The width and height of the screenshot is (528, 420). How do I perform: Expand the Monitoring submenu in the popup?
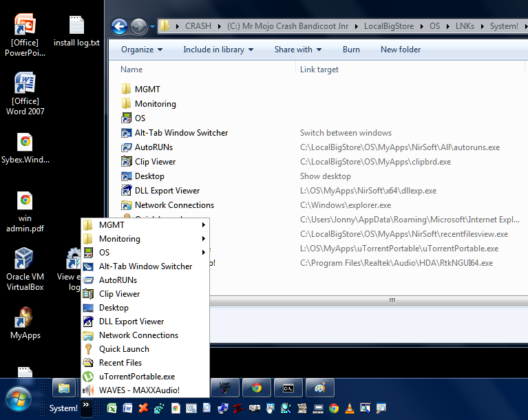[145, 238]
